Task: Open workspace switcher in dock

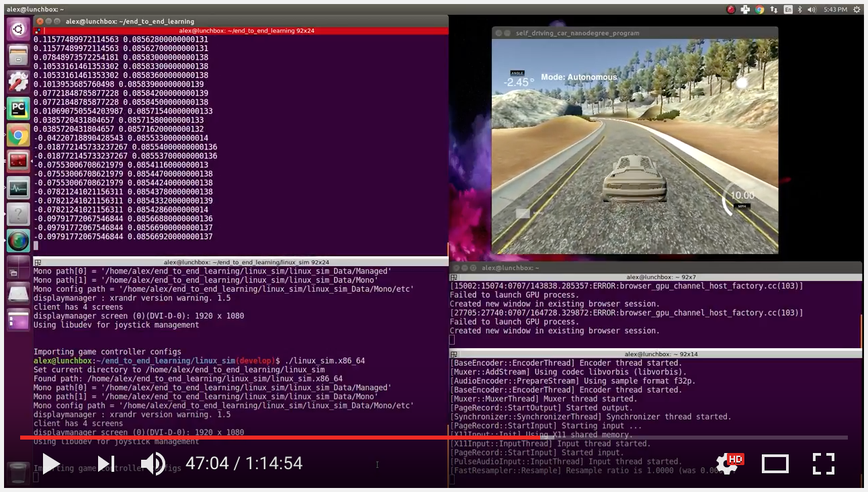Action: point(18,268)
